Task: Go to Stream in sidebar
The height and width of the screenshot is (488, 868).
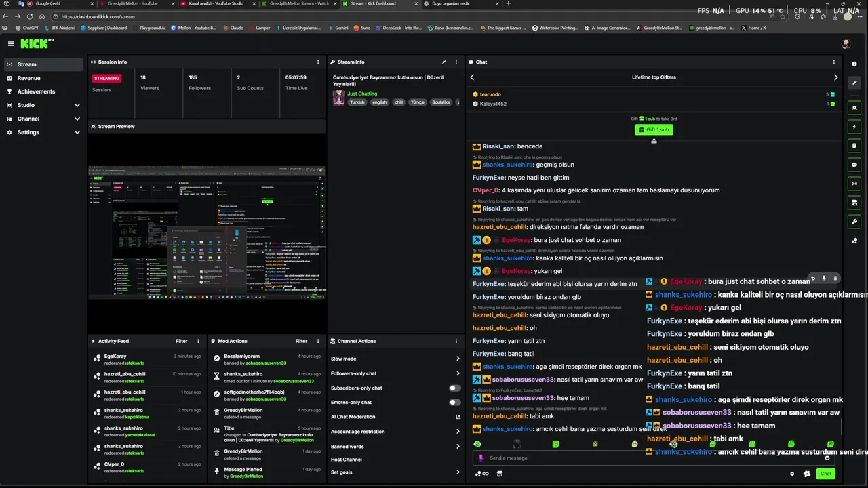Action: point(43,64)
